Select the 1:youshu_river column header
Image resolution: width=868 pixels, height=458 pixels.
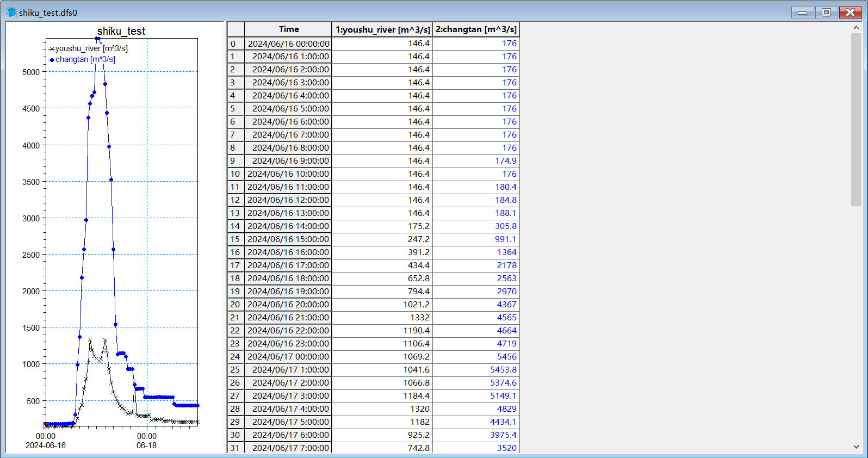(382, 29)
